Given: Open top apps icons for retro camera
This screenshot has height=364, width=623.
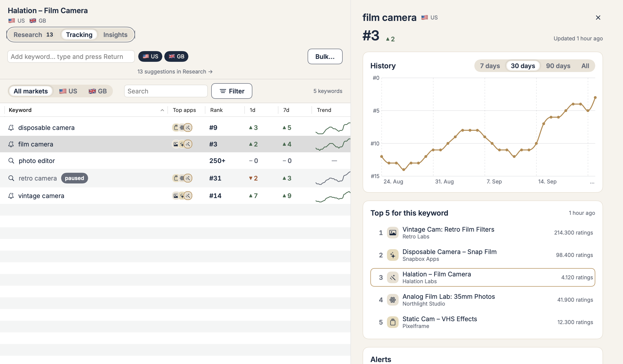Looking at the screenshot, I should 182,178.
